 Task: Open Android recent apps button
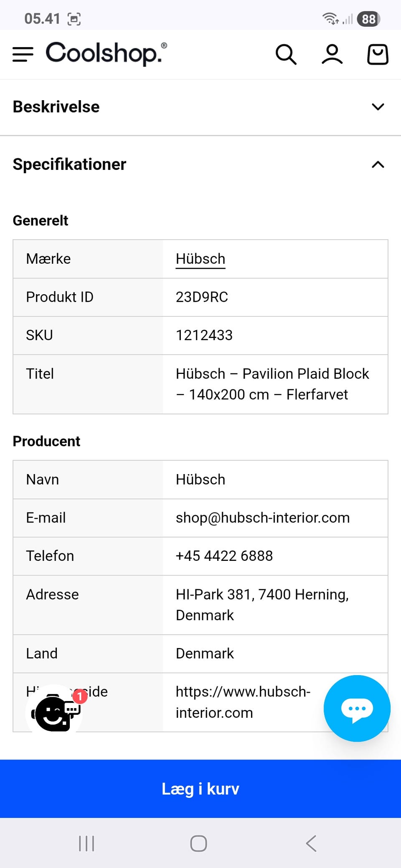[86, 843]
